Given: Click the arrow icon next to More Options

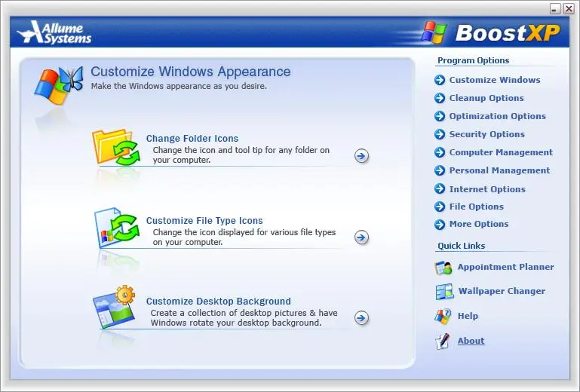Looking at the screenshot, I should pos(440,224).
